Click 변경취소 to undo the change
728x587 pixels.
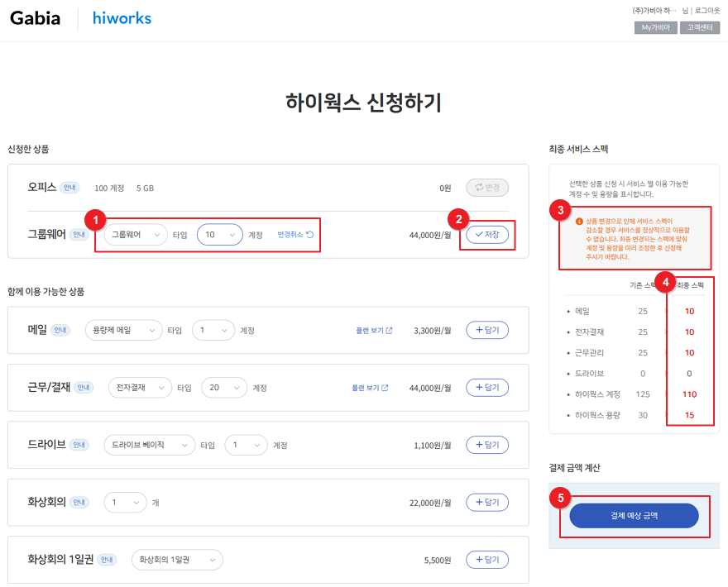pyautogui.click(x=295, y=235)
